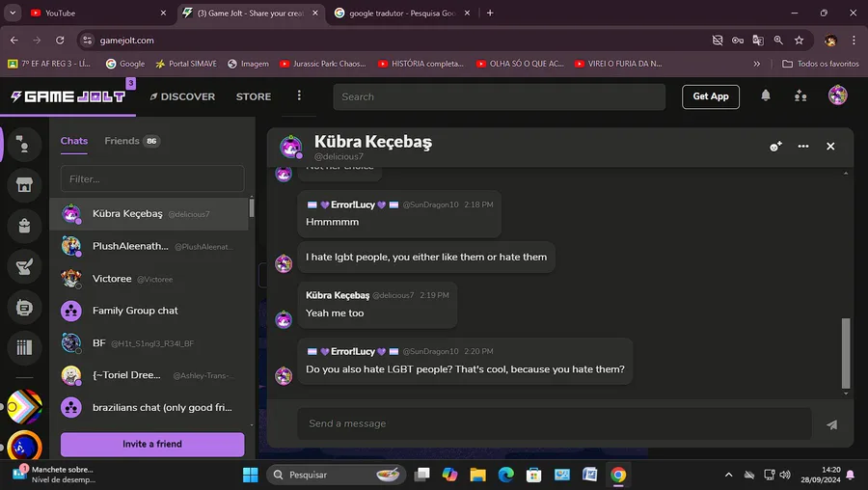Open the Portal SIMAVE bookmark
Viewport: 868px width, 490px height.
coord(186,64)
